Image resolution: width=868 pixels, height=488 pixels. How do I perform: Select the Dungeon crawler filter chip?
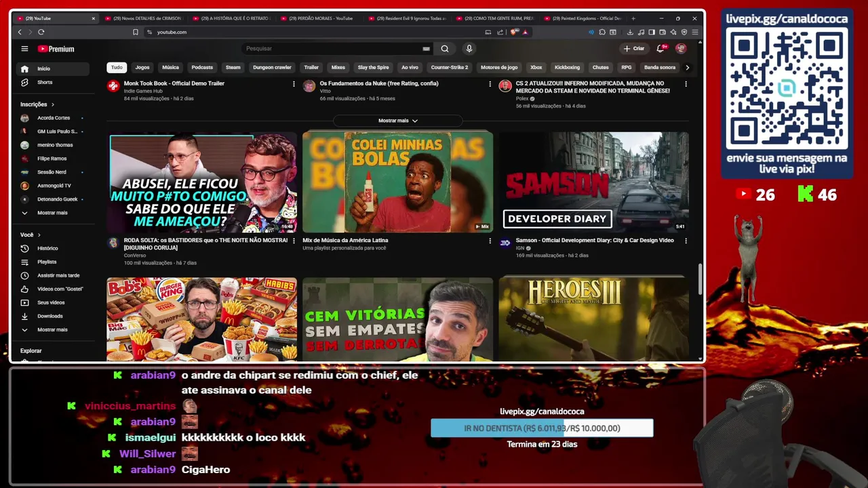272,67
